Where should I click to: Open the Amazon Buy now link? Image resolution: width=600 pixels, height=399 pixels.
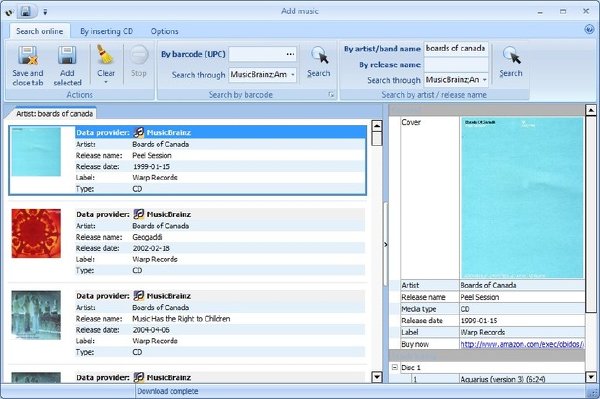pos(522,344)
